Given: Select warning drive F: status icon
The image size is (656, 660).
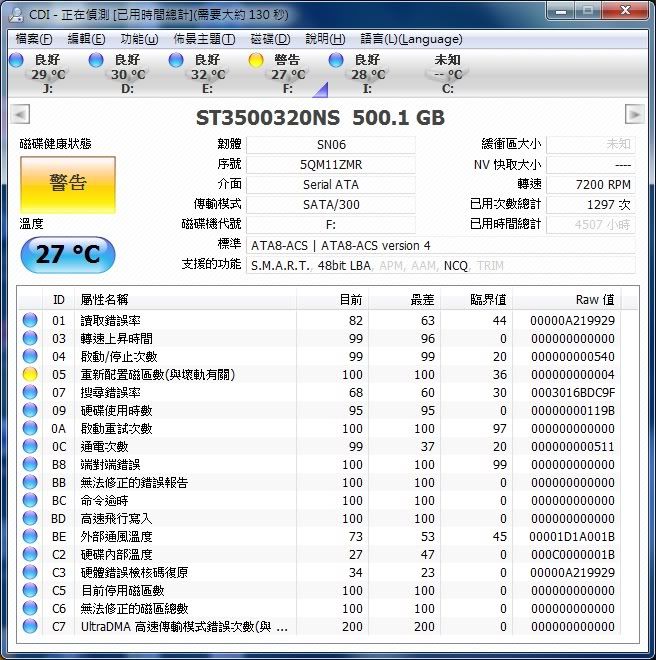Looking at the screenshot, I should coord(256,61).
